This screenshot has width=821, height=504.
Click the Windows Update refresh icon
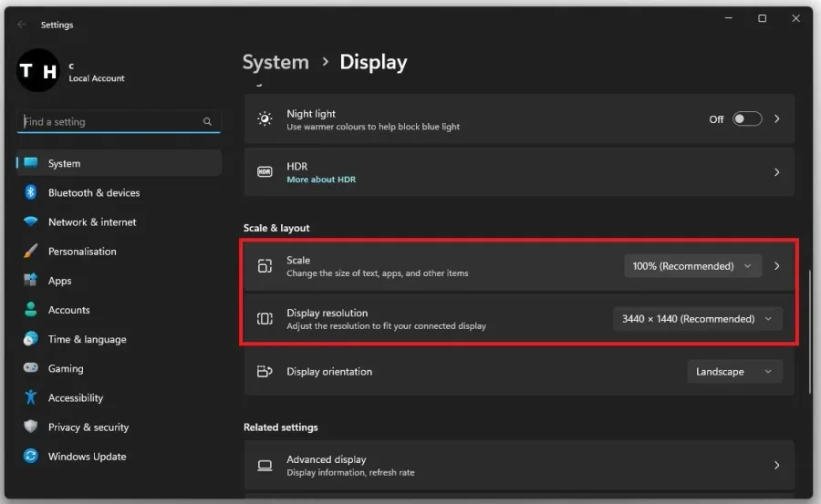coord(31,456)
